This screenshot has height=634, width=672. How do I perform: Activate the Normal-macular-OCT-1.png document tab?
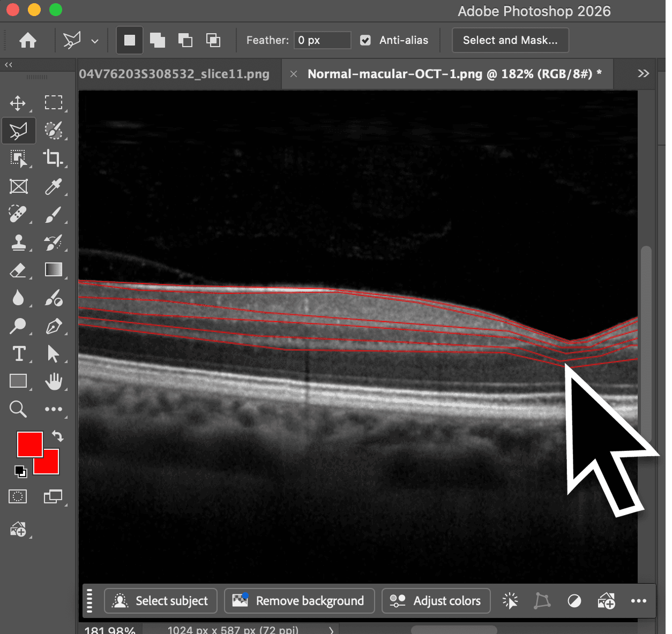point(454,74)
